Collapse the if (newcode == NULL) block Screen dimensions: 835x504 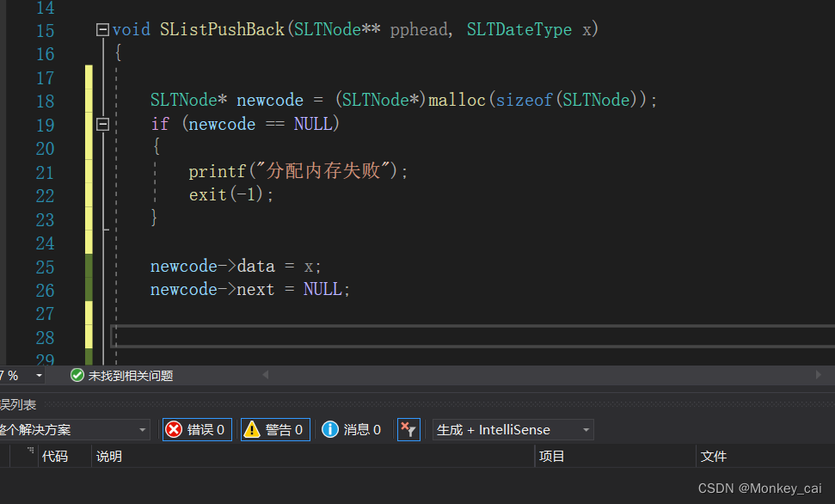click(102, 123)
